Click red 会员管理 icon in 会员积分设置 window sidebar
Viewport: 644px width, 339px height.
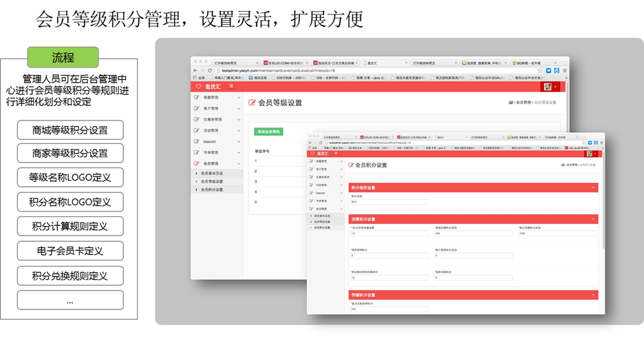311,209
